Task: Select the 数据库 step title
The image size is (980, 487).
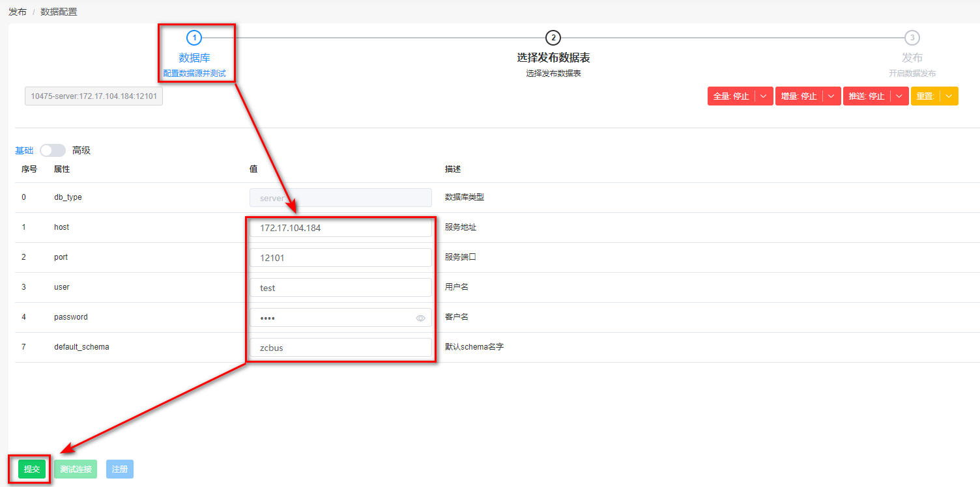Action: click(194, 58)
